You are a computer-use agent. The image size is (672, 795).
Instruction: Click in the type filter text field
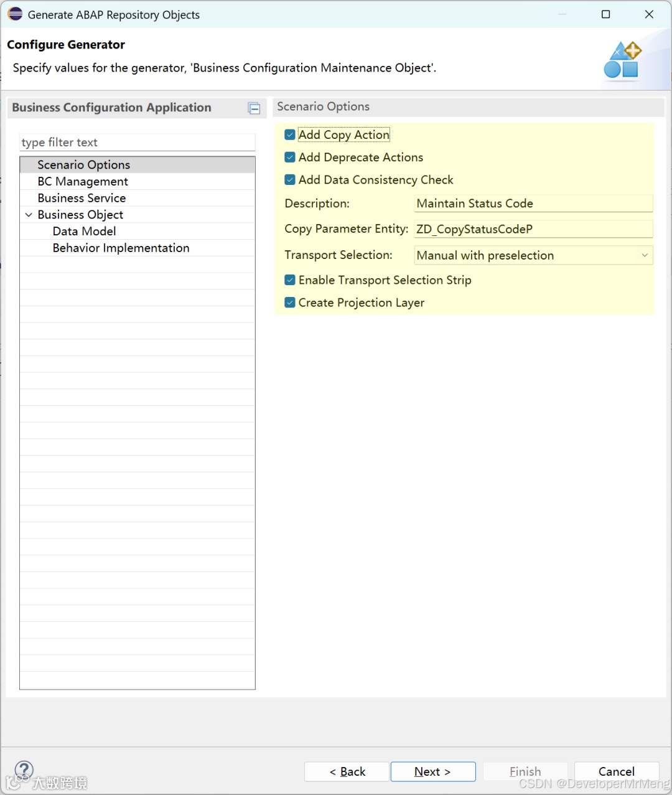(138, 143)
